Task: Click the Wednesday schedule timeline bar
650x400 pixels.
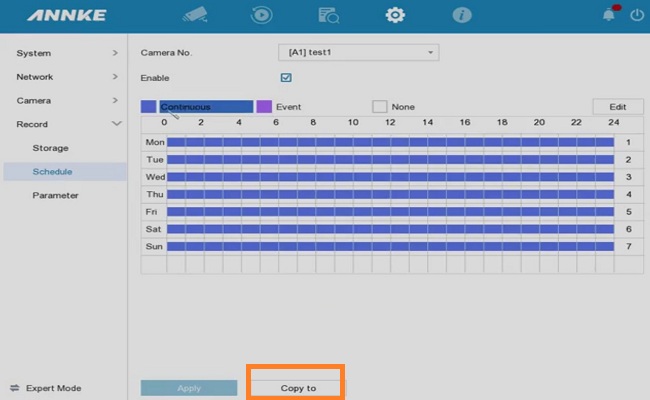Action: coord(389,176)
